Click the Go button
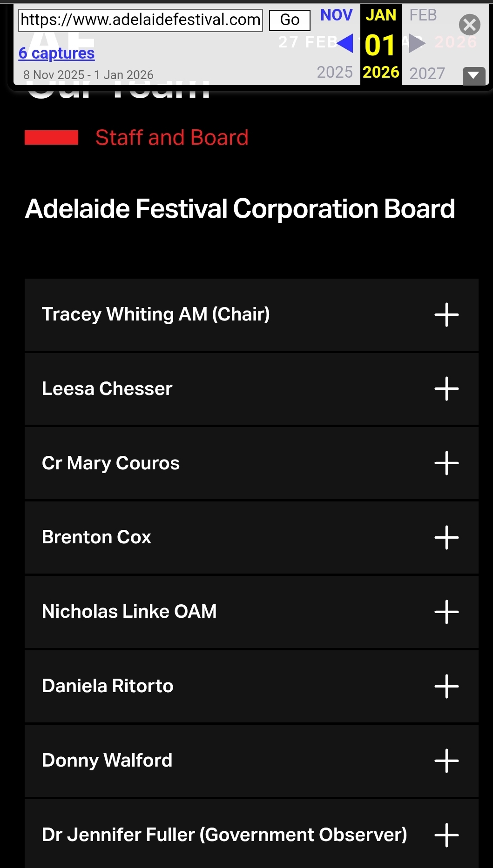 point(290,20)
